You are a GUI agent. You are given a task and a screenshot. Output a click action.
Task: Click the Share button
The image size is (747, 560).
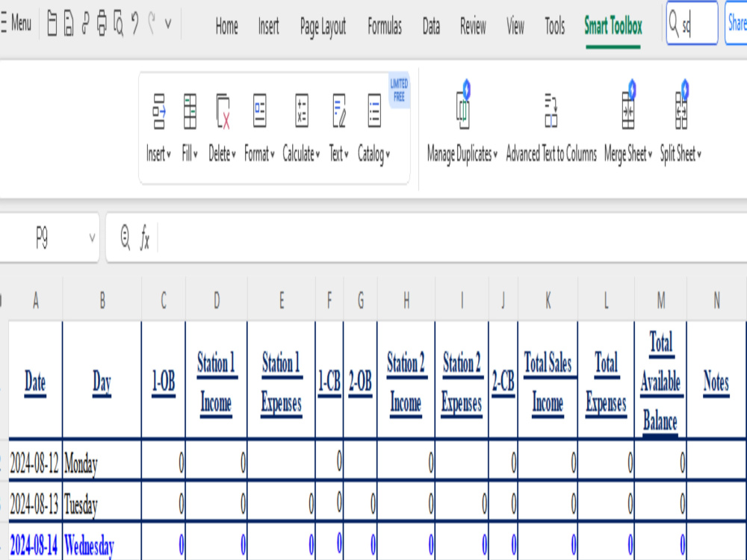click(736, 23)
